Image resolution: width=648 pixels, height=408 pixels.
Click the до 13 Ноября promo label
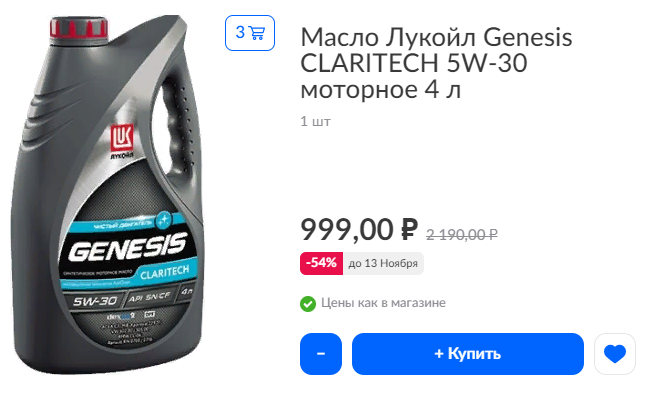383,263
